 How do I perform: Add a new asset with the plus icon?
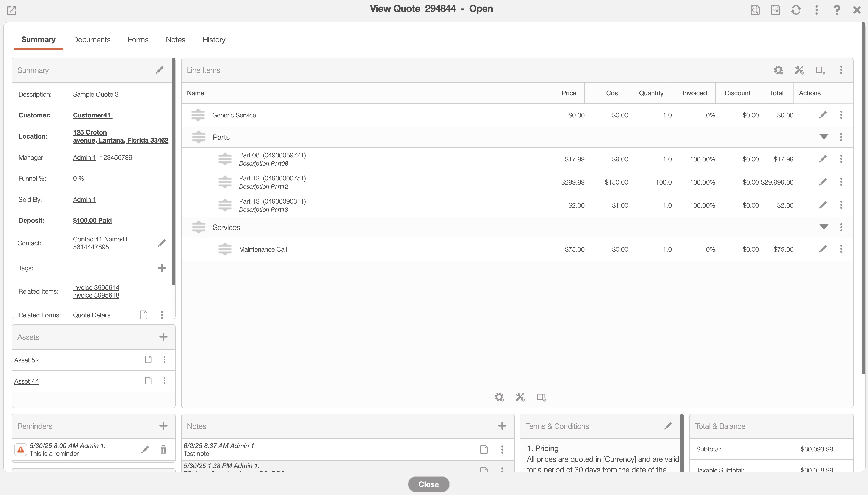(163, 337)
